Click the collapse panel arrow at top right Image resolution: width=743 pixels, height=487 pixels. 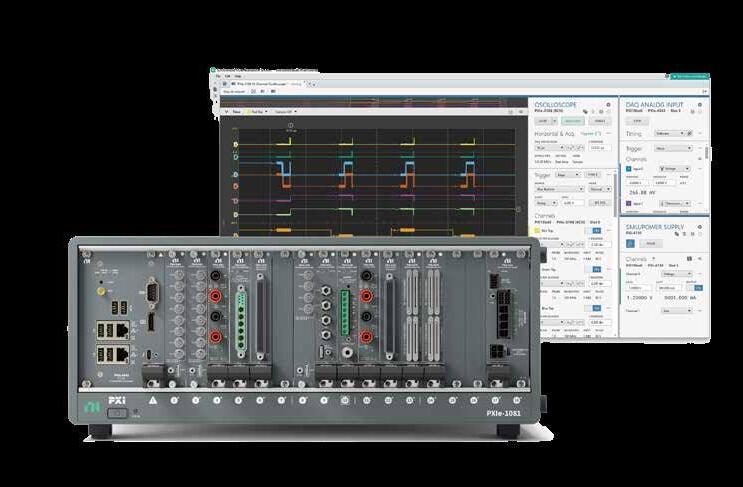point(705,91)
